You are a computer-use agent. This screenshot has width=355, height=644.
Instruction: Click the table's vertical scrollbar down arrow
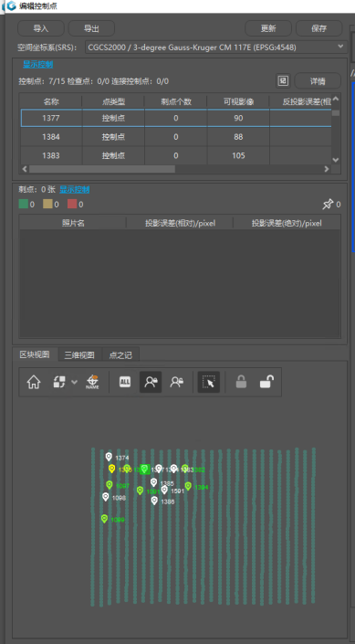(x=336, y=160)
